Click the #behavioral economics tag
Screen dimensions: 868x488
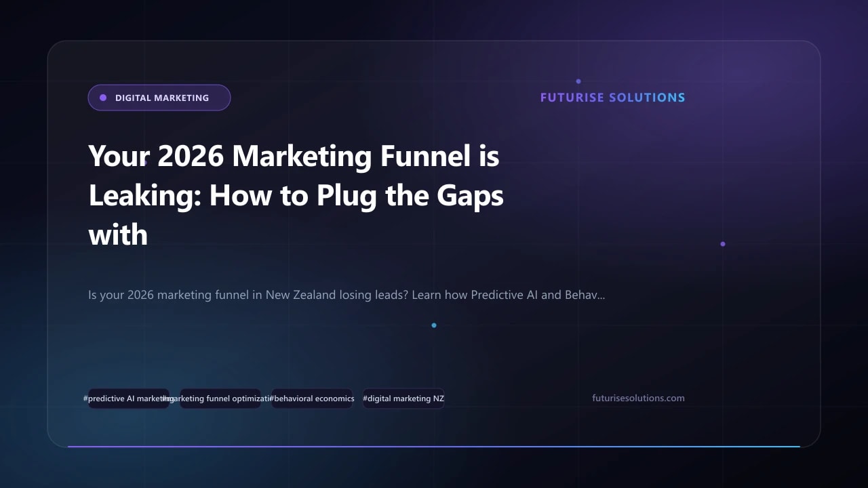click(x=312, y=399)
